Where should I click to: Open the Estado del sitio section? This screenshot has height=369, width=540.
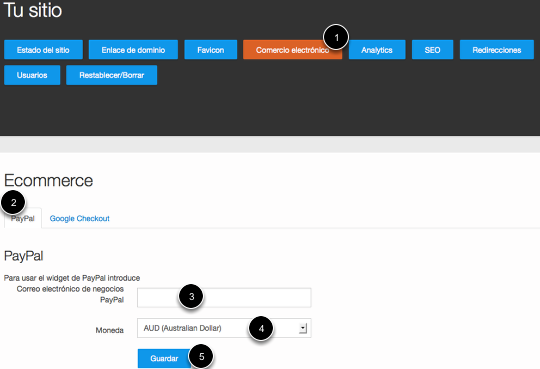(x=43, y=50)
